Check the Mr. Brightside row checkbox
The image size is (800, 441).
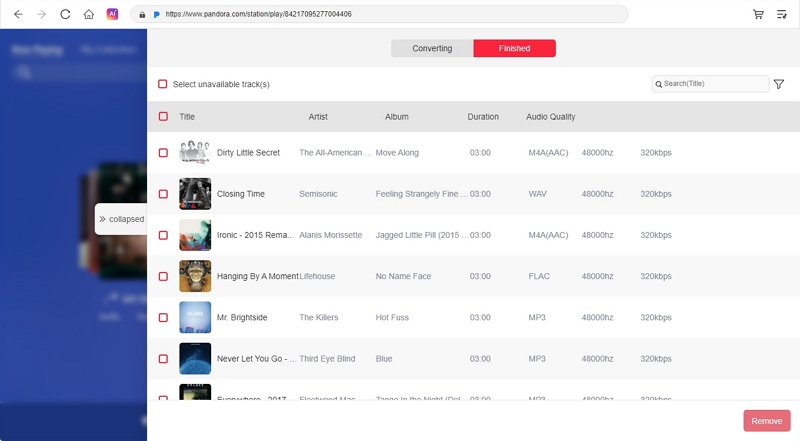[x=163, y=317]
